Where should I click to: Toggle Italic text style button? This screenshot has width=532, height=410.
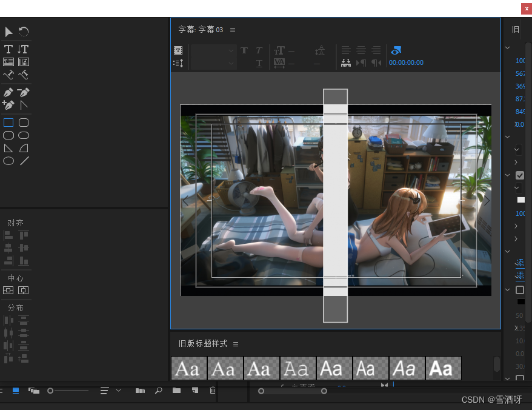click(x=259, y=50)
